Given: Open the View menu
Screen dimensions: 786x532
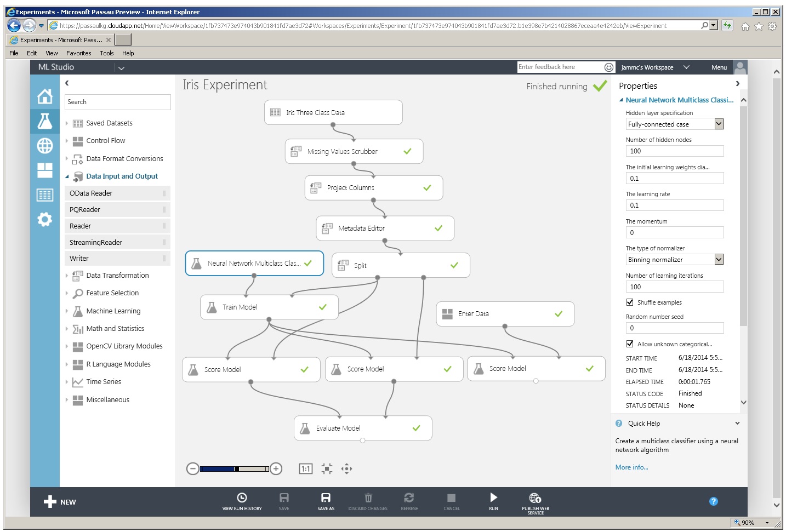Looking at the screenshot, I should (x=52, y=53).
